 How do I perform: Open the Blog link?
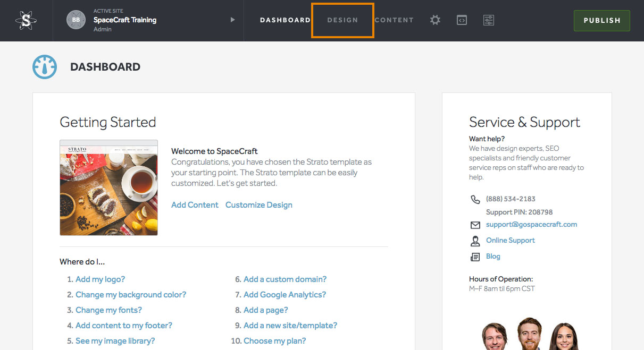(493, 257)
